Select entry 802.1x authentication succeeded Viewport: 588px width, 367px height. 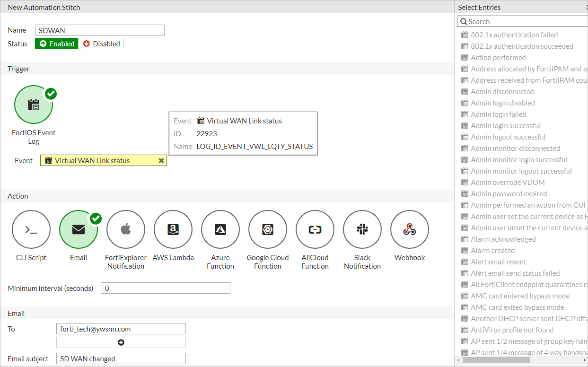pyautogui.click(x=522, y=46)
